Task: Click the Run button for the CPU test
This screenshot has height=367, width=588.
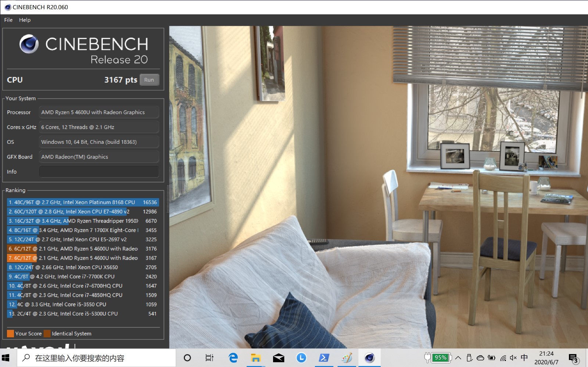Action: click(x=149, y=80)
